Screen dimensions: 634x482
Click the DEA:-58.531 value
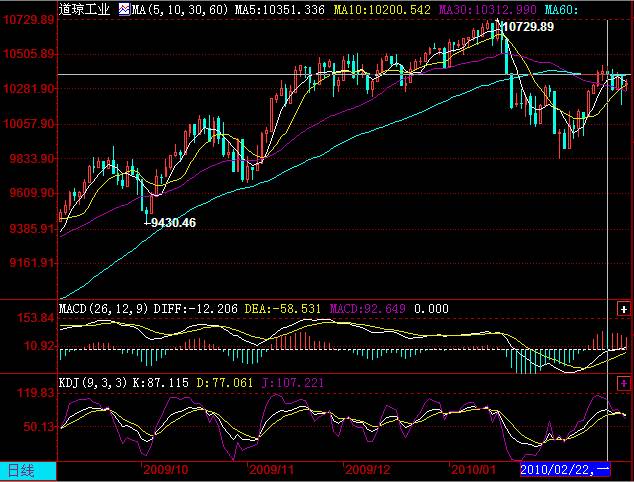click(283, 309)
